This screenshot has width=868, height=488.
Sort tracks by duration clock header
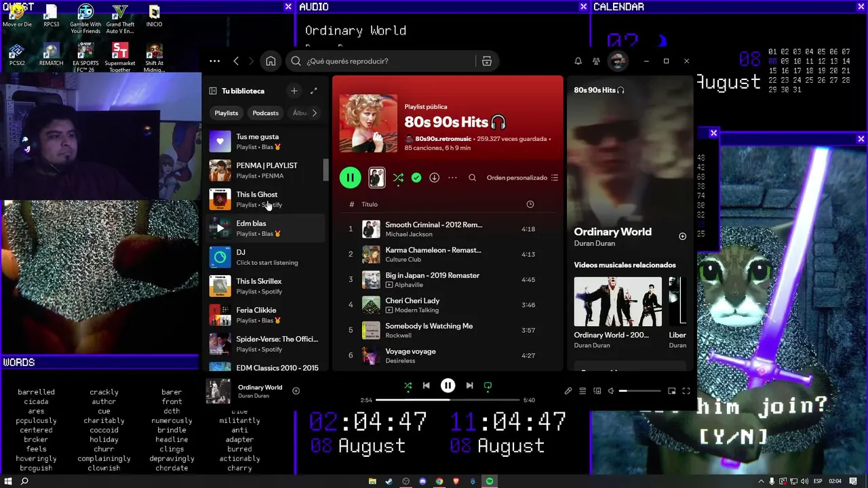(530, 204)
